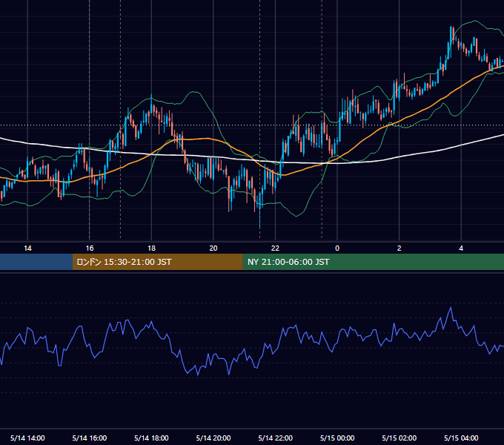This screenshot has width=504, height=445.
Task: Click hour label 2 on upper axis
Action: [x=399, y=248]
